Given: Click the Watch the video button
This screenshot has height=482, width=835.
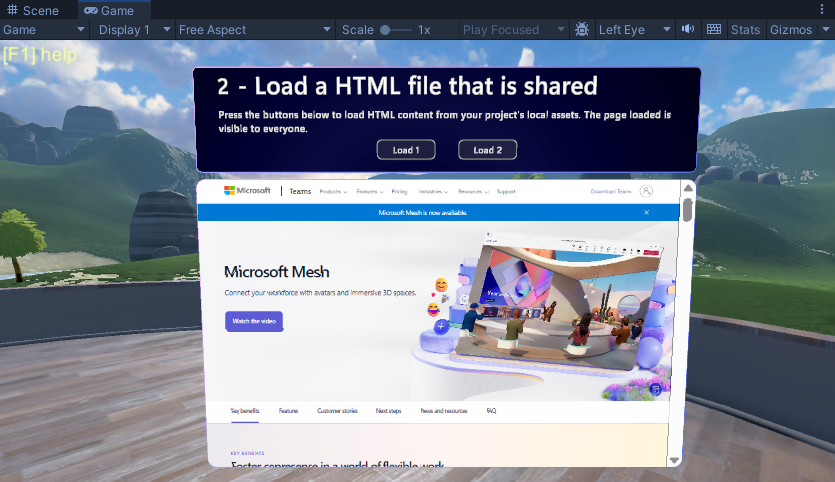Looking at the screenshot, I should pyautogui.click(x=254, y=321).
